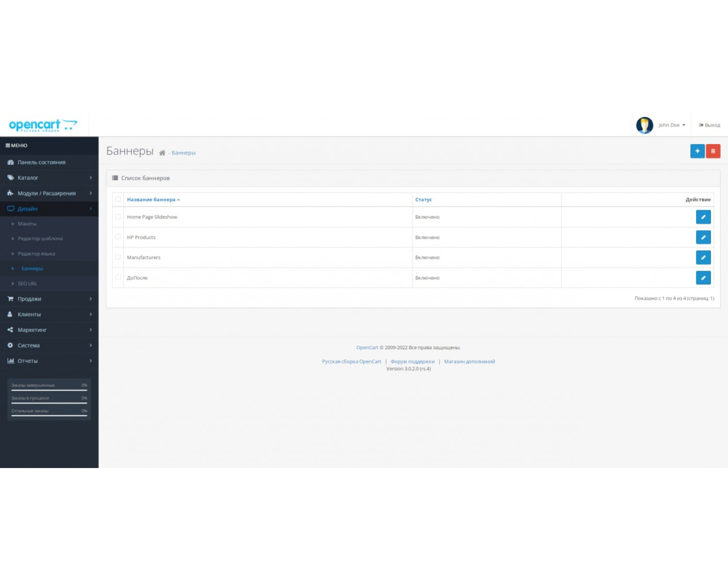Select the Manufacturers row checkbox

click(x=118, y=258)
